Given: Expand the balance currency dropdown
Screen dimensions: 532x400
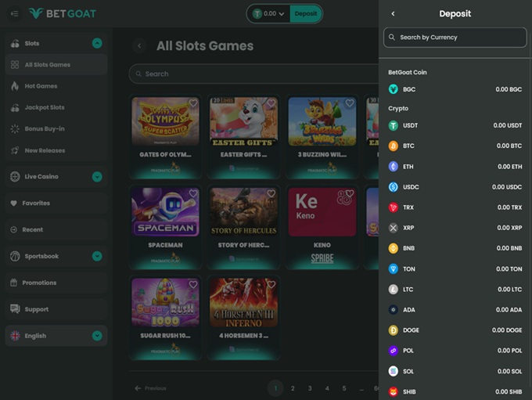Looking at the screenshot, I should click(281, 14).
